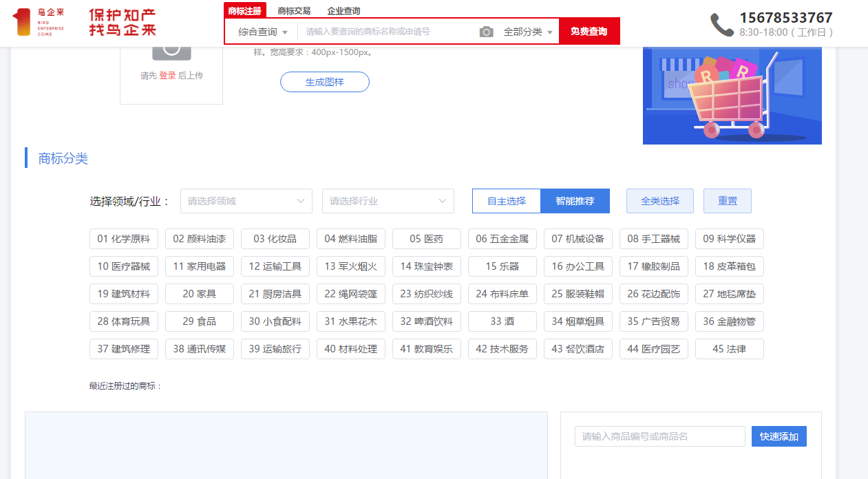The width and height of the screenshot is (868, 479).
Task: Switch to the 商标注册 tab
Action: [244, 10]
